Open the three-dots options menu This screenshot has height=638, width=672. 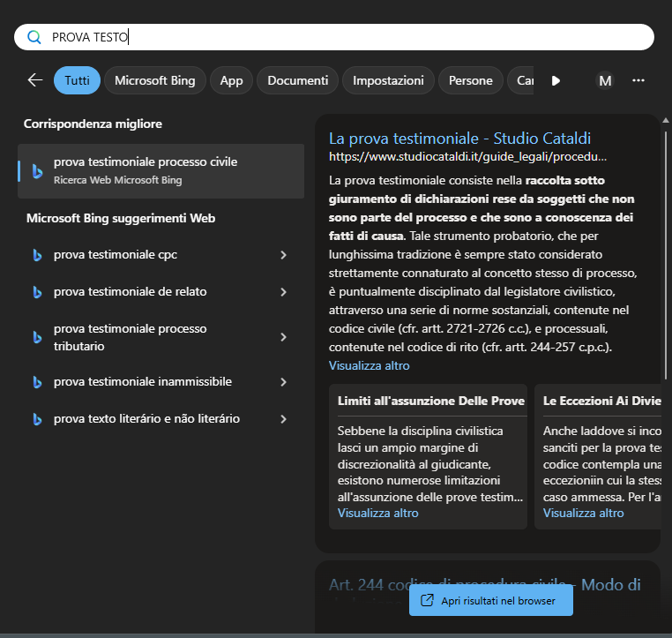coord(638,80)
